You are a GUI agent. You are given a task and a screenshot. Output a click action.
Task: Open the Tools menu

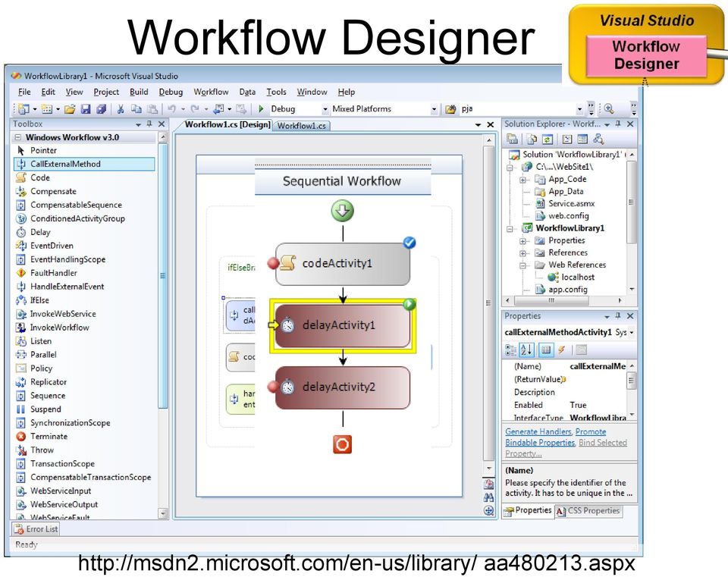(276, 92)
